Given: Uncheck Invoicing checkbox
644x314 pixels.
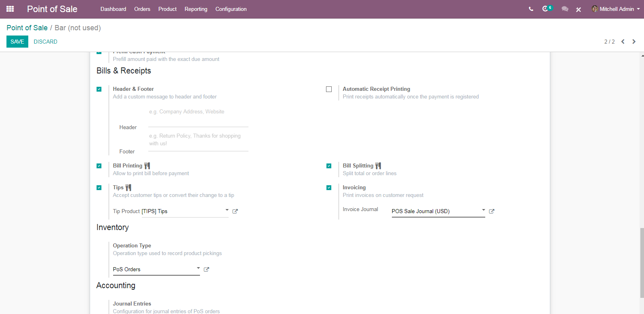Looking at the screenshot, I should pos(329,188).
